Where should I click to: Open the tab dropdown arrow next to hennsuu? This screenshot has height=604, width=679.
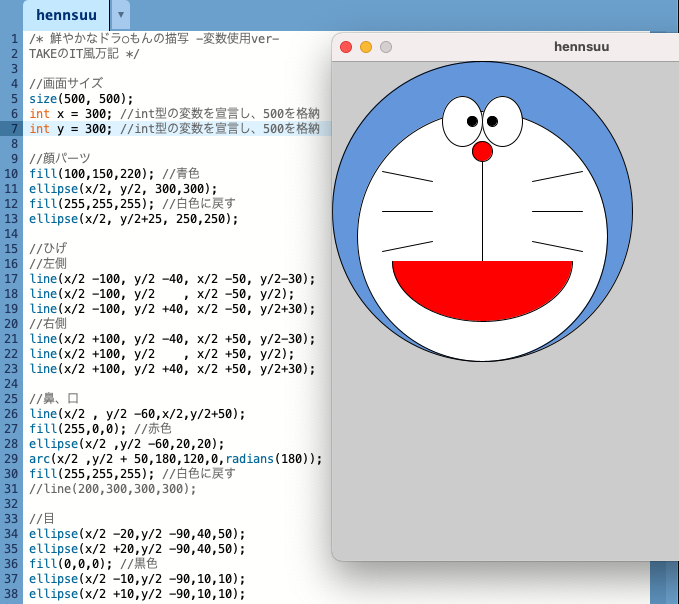(x=121, y=15)
